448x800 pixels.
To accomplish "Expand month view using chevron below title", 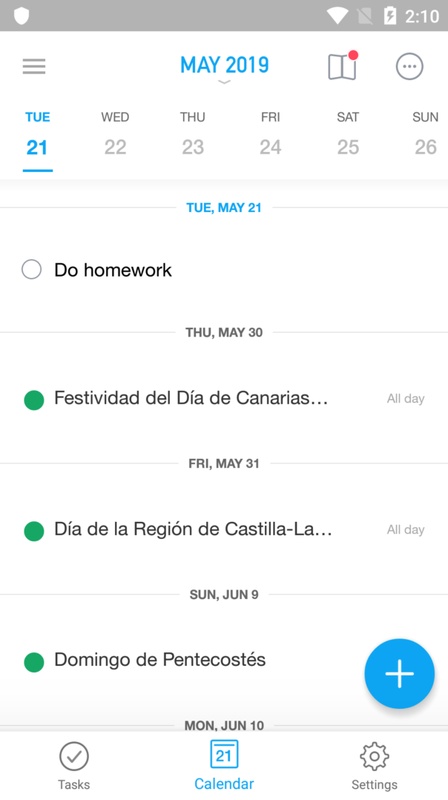I will [x=225, y=82].
